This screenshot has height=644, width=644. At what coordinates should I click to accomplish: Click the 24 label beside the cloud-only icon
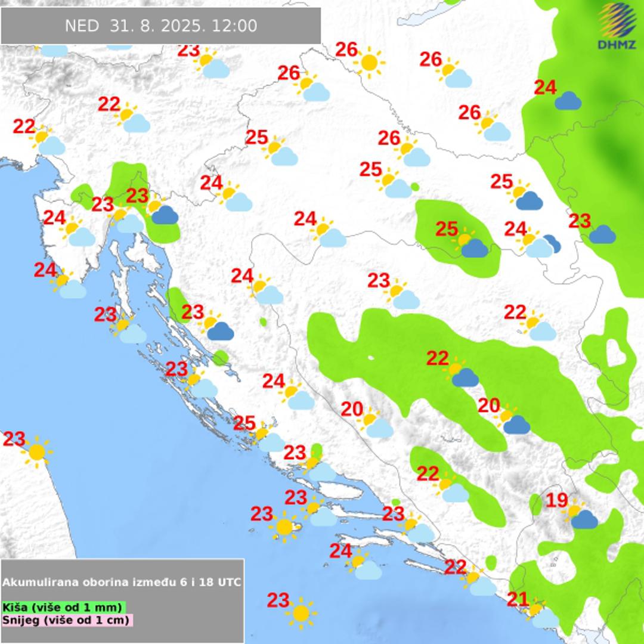pyautogui.click(x=544, y=88)
